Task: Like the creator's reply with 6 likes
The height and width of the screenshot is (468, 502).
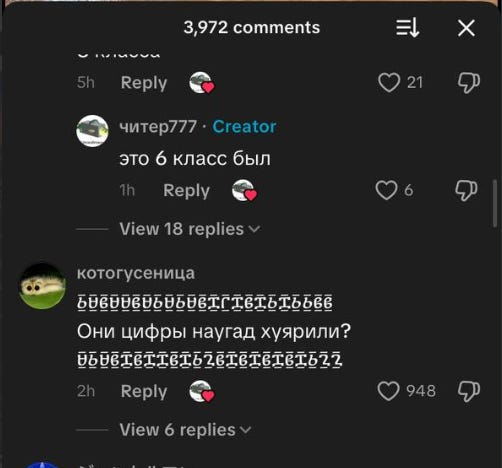Action: pyautogui.click(x=386, y=190)
